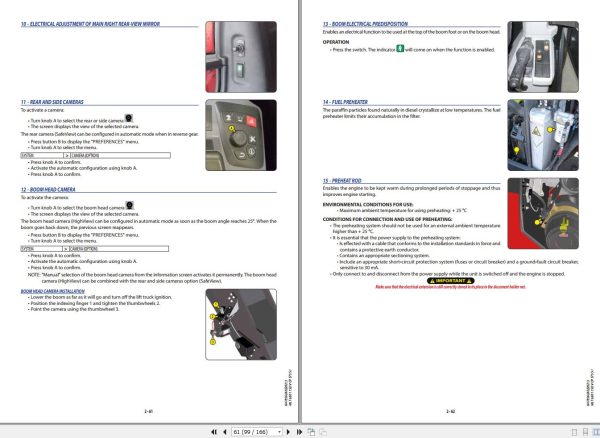The height and width of the screenshot is (438, 600).
Task: Go to the previous page
Action: tap(225, 432)
